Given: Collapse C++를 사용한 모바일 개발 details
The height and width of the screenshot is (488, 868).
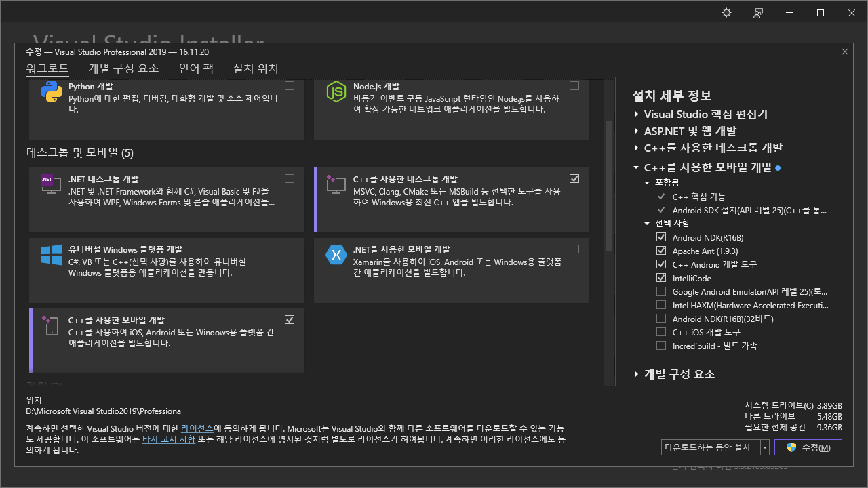Looking at the screenshot, I should tap(637, 167).
